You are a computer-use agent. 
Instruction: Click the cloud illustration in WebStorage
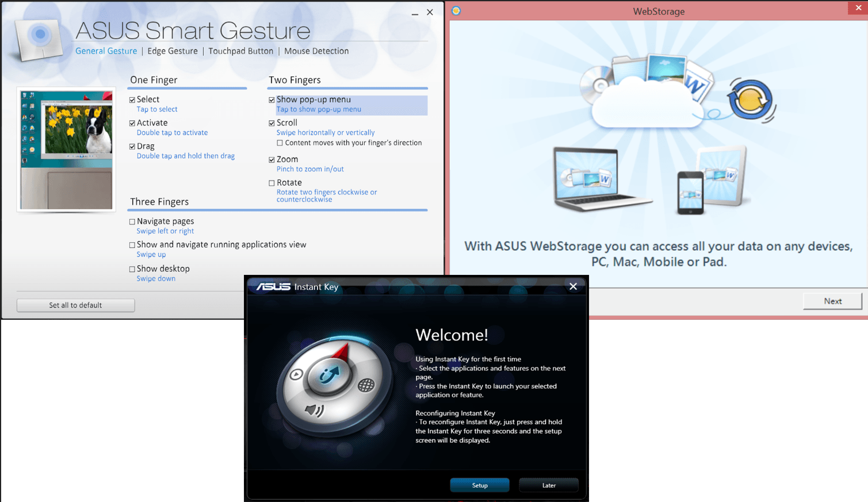(648, 104)
